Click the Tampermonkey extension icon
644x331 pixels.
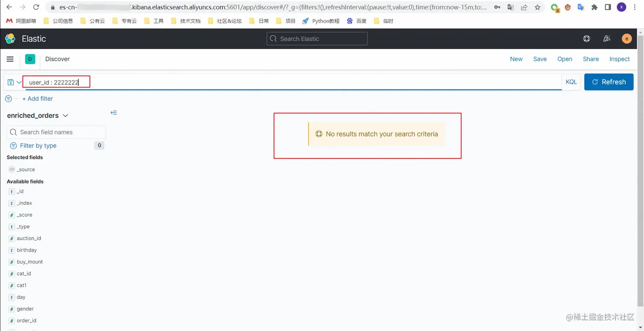tap(567, 7)
